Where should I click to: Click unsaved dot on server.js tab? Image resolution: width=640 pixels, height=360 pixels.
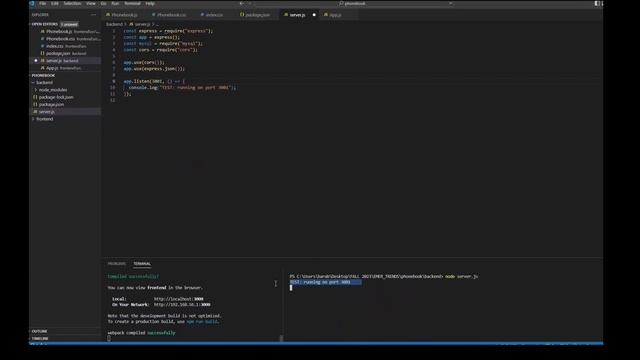click(314, 15)
